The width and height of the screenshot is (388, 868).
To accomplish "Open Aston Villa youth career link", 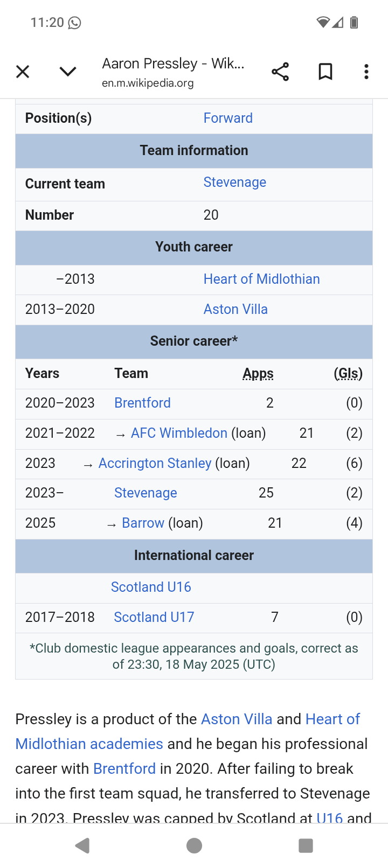I will (x=235, y=309).
